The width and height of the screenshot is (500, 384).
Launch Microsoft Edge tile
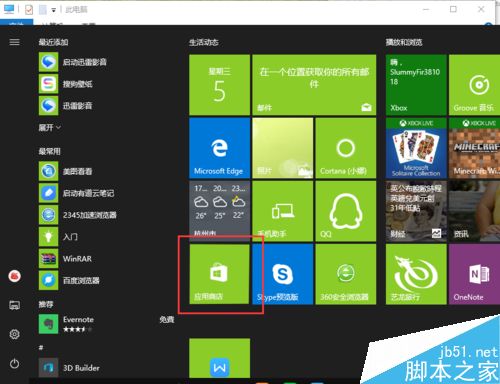(x=219, y=148)
